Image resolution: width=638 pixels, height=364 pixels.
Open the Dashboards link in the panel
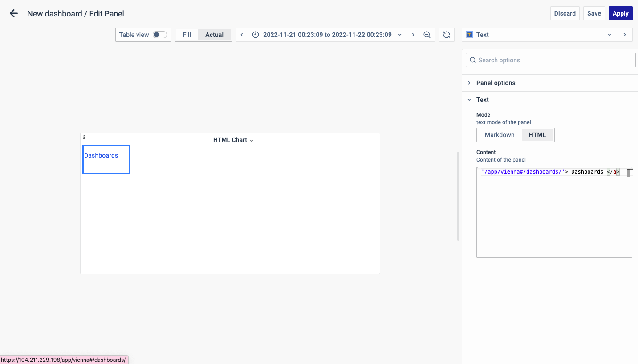(x=101, y=155)
